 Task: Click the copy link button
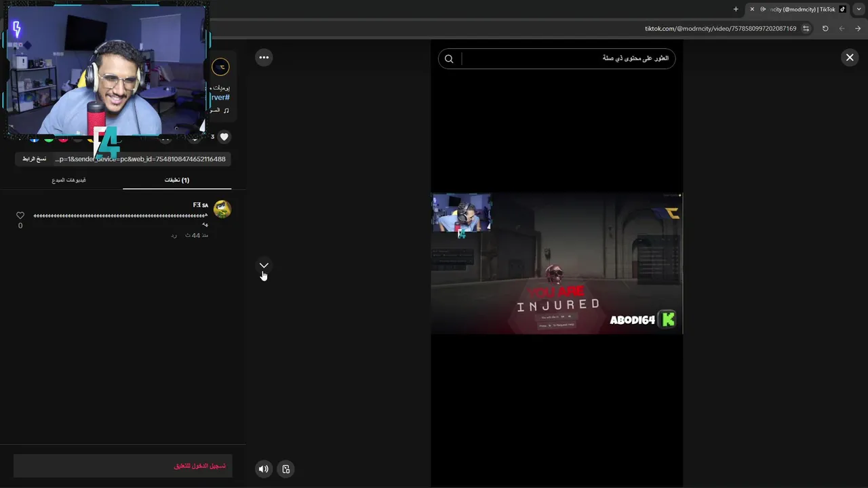click(x=34, y=159)
